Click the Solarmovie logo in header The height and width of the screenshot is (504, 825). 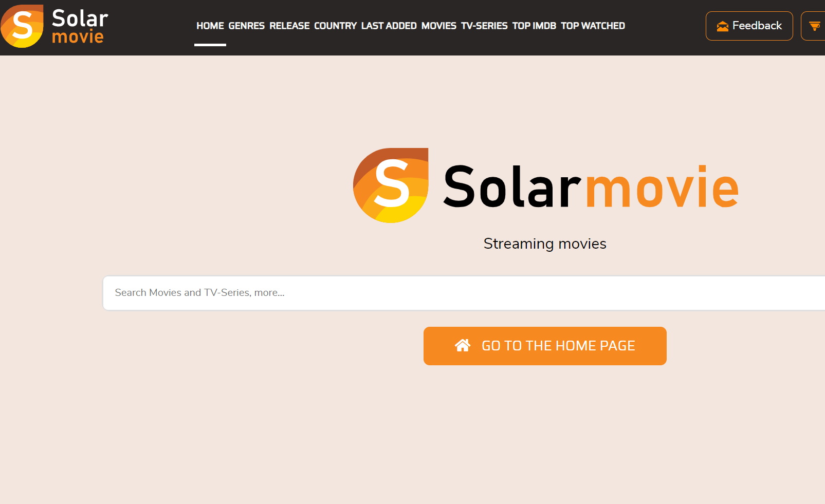point(54,26)
